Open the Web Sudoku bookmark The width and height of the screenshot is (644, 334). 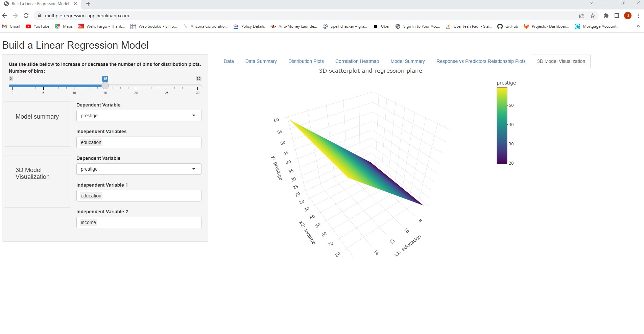point(154,26)
